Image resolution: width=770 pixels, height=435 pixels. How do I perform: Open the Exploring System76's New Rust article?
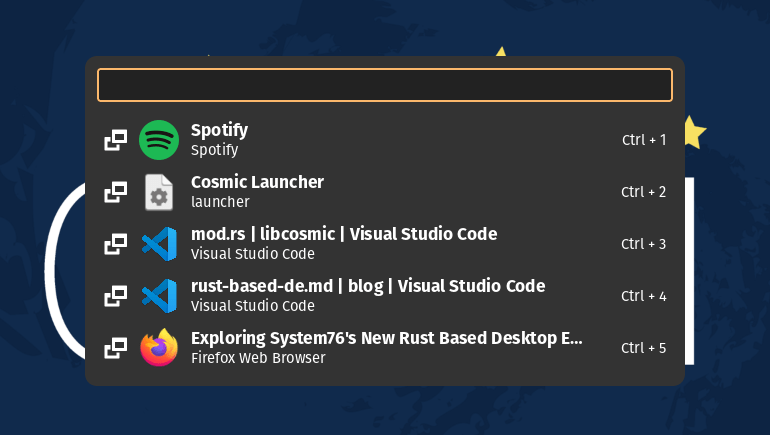[386, 338]
